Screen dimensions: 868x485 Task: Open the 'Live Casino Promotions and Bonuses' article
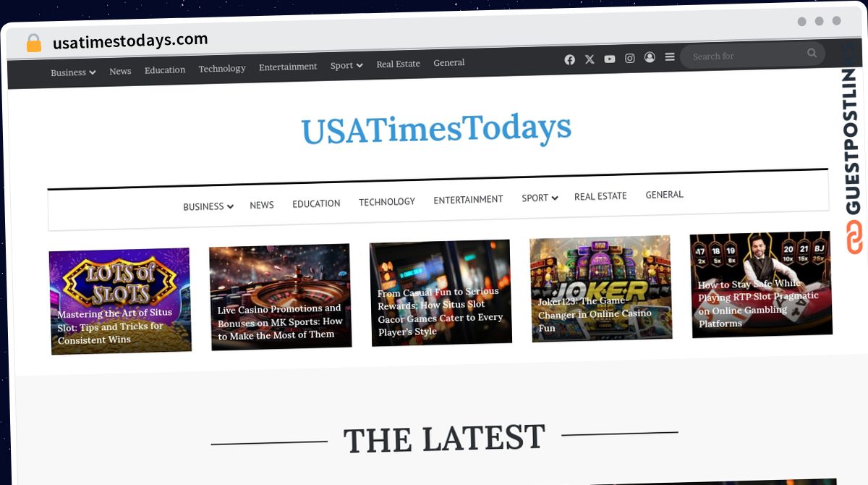click(x=281, y=297)
